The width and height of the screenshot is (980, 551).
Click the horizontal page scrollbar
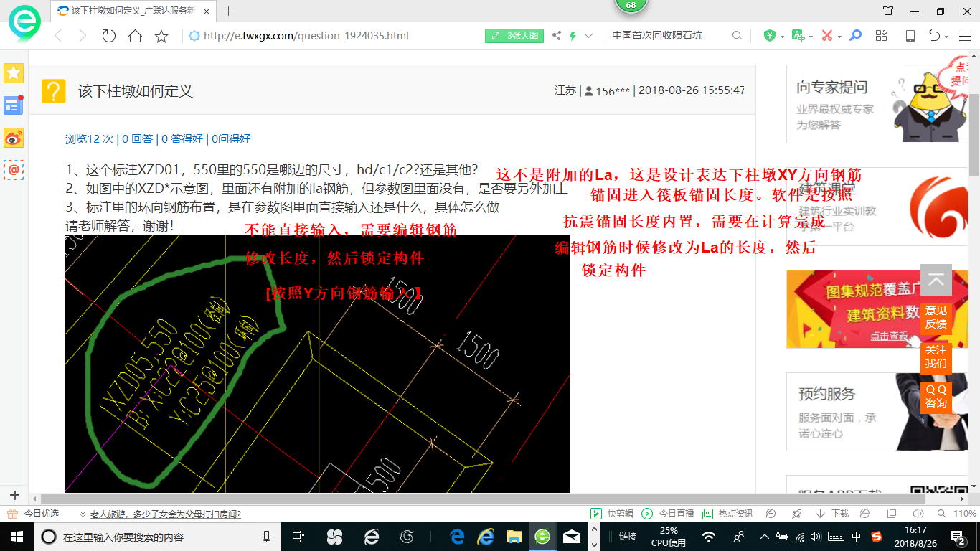click(483, 498)
